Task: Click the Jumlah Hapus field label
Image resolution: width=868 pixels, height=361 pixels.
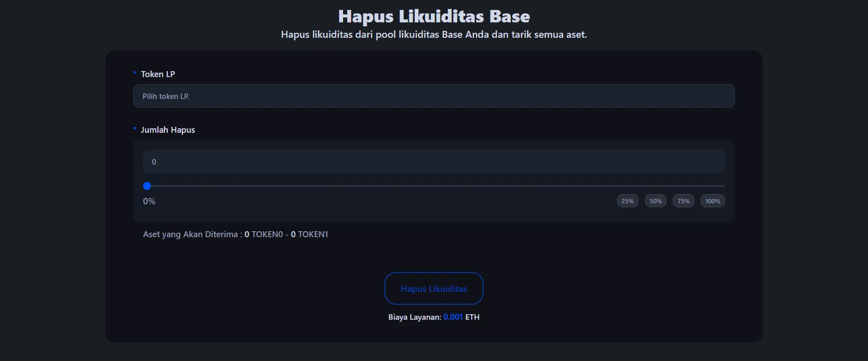Action: click(x=168, y=130)
